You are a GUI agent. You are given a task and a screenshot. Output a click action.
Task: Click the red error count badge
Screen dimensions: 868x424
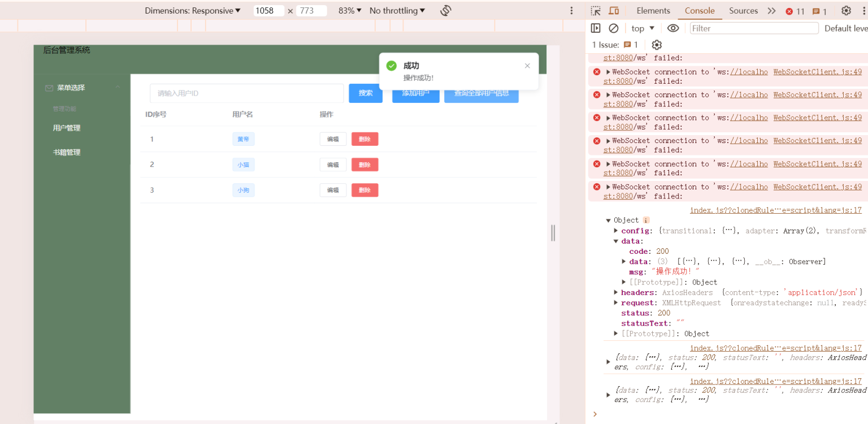[795, 11]
